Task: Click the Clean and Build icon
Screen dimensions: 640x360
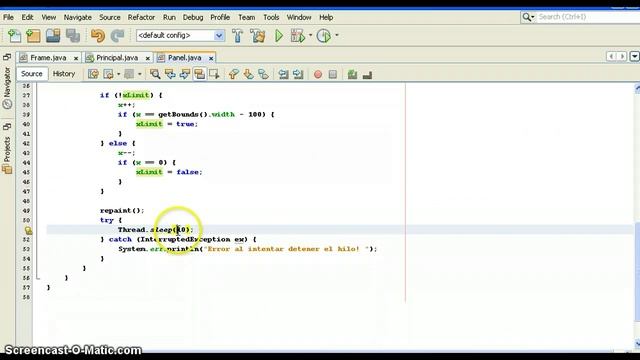Action: (258, 36)
